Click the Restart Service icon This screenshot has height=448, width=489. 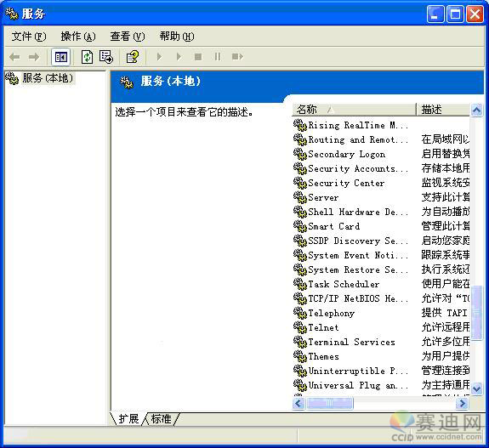pos(237,57)
